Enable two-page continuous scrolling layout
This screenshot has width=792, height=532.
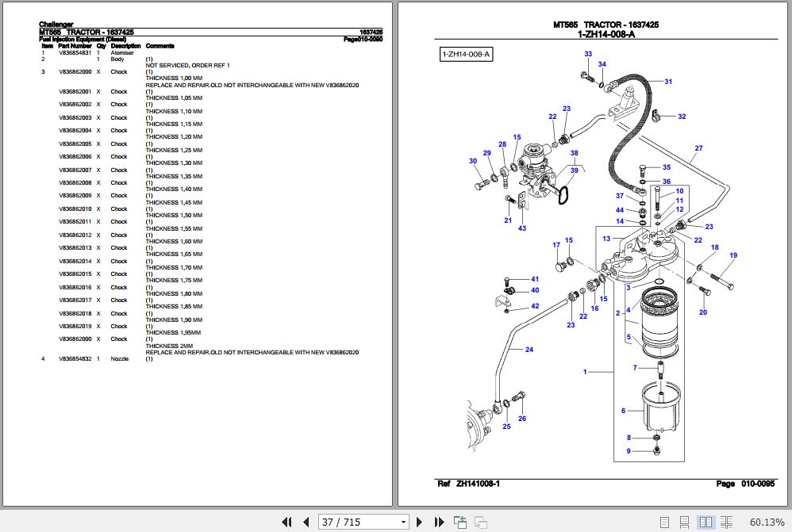[x=725, y=522]
